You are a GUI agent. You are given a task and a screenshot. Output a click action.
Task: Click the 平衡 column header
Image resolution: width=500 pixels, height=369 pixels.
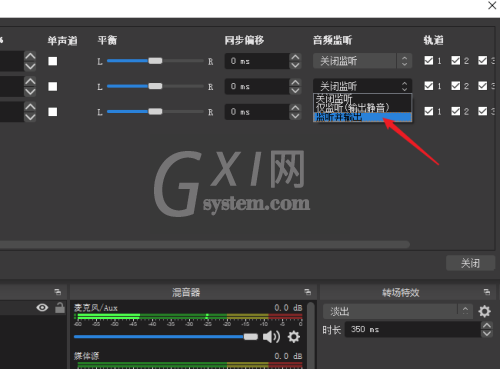click(107, 40)
